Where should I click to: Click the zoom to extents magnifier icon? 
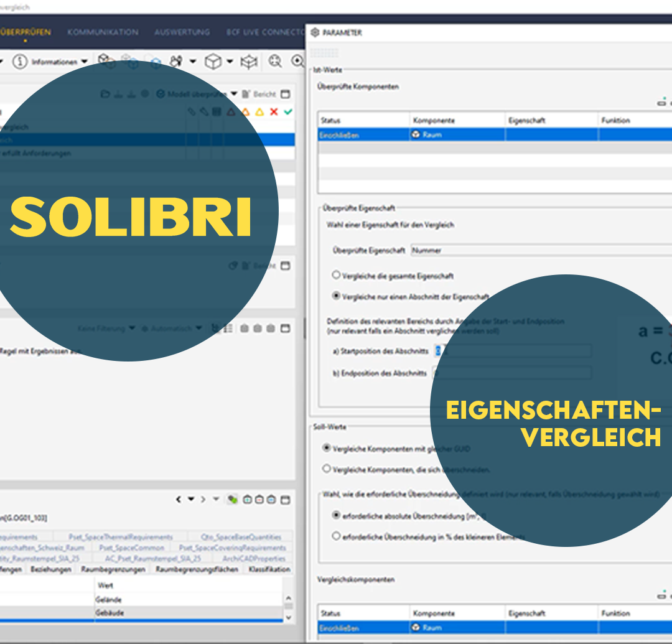click(275, 61)
